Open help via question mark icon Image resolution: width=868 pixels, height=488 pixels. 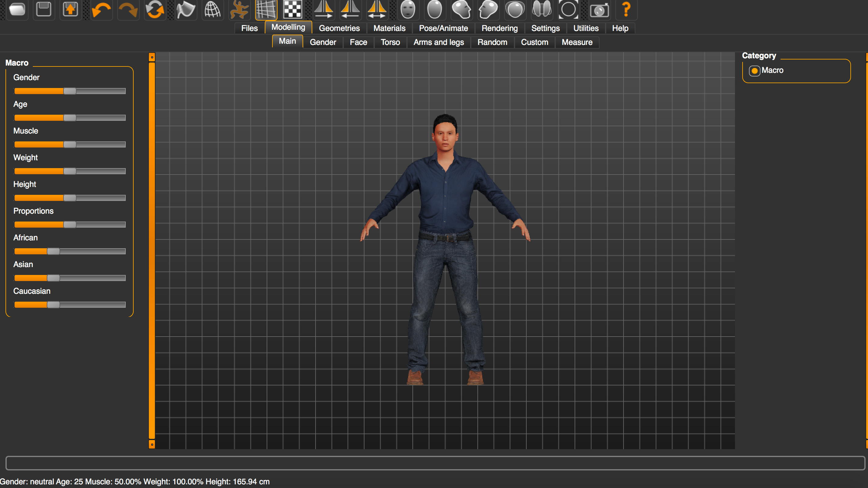(x=626, y=9)
